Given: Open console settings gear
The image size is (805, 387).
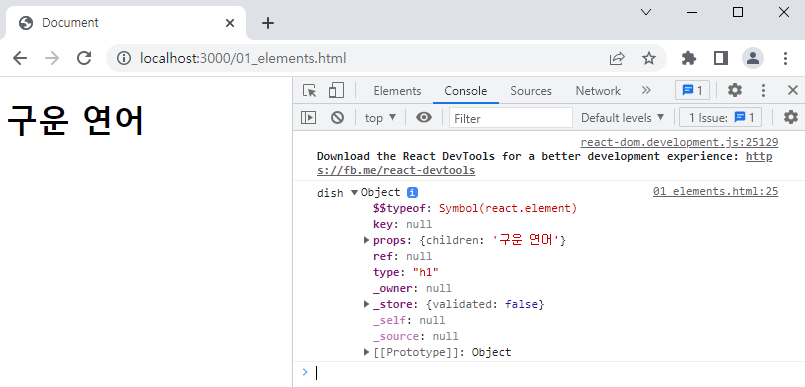Looking at the screenshot, I should tap(791, 118).
